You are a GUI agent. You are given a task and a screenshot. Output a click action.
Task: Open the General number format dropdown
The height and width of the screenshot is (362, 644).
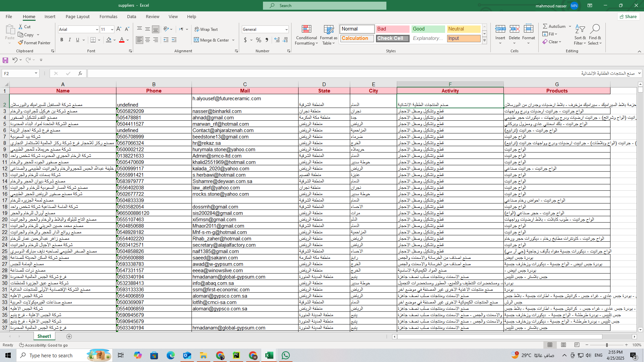coord(286,29)
